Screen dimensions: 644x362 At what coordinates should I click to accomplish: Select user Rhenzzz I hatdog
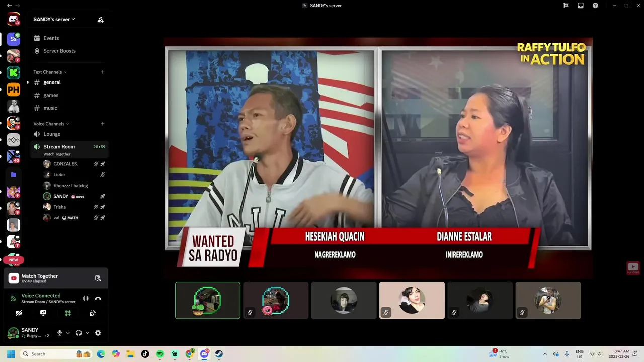tap(74, 186)
